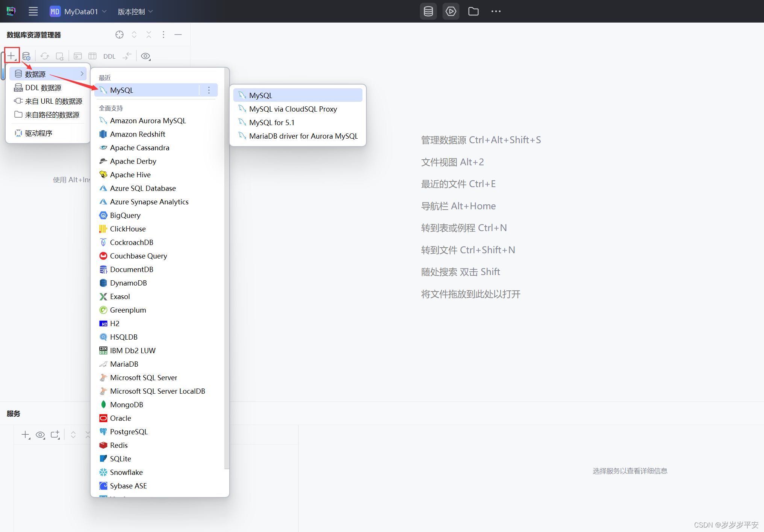Open database explorer options vertical dots
Viewport: 764px width, 532px height.
coord(163,35)
